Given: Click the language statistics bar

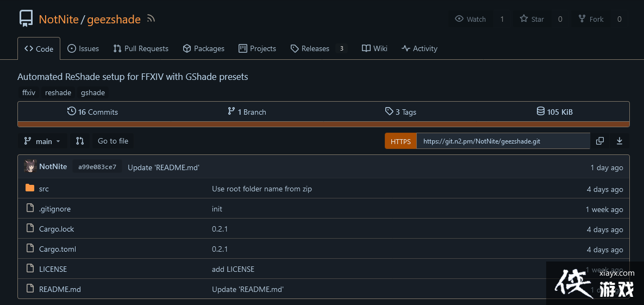Looking at the screenshot, I should pos(323,124).
